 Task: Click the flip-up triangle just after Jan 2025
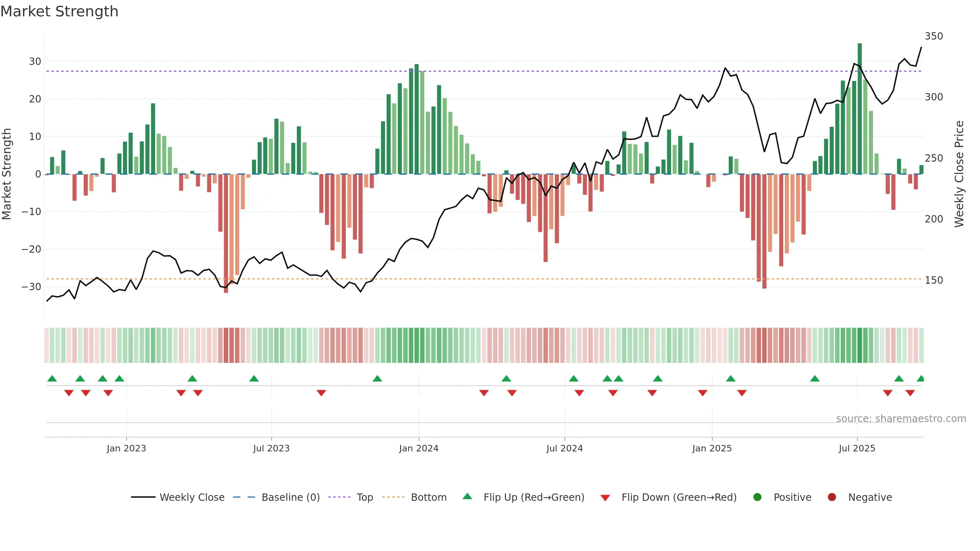[731, 379]
